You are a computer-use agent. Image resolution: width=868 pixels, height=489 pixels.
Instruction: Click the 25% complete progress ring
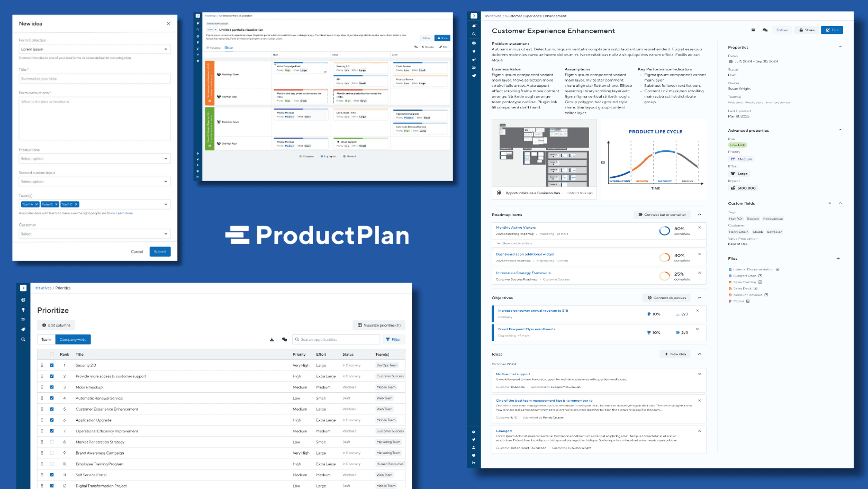(x=664, y=276)
